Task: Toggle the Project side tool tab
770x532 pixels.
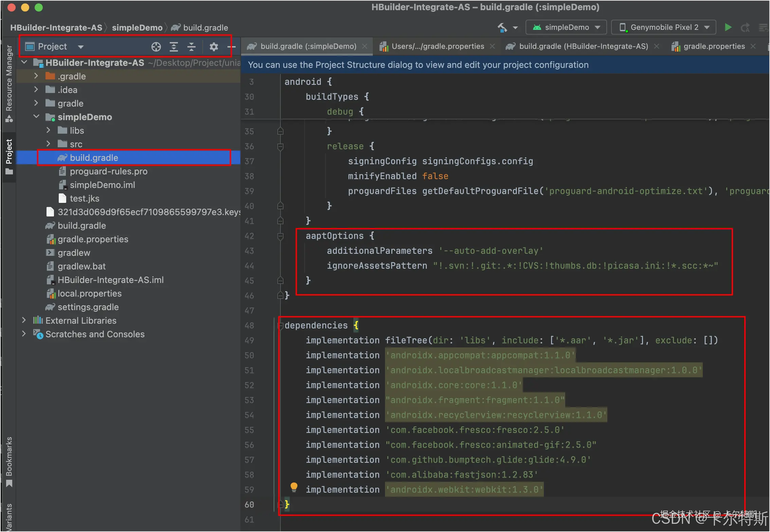Action: (9, 157)
